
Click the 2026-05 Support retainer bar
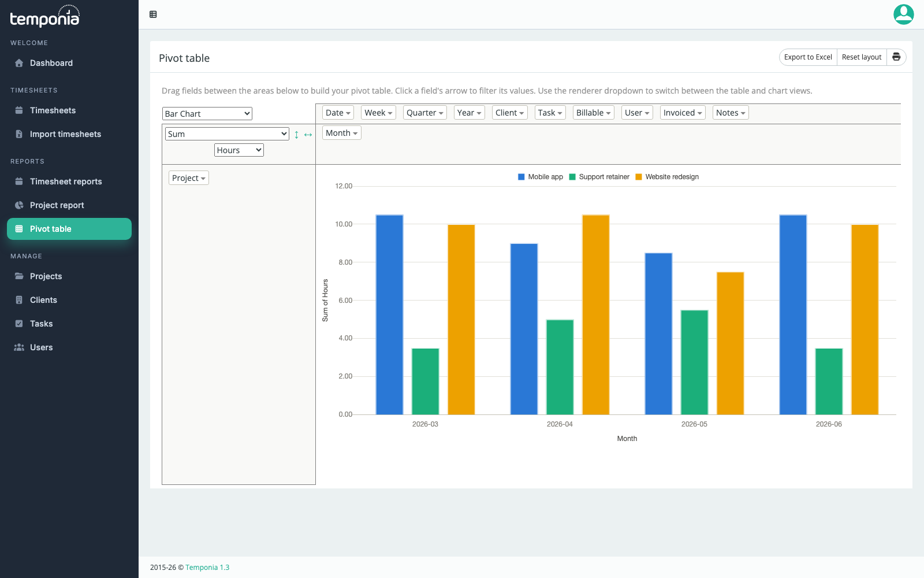tap(694, 362)
